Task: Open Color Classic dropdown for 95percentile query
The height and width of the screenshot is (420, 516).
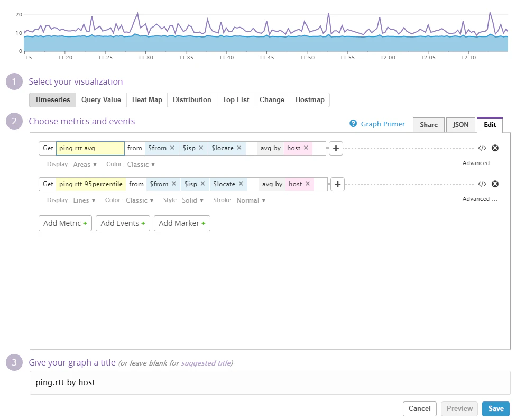Action: point(140,200)
